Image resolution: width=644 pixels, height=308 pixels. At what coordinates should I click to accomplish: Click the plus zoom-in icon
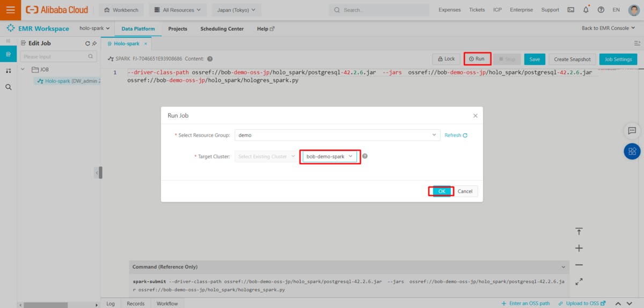[x=579, y=248]
